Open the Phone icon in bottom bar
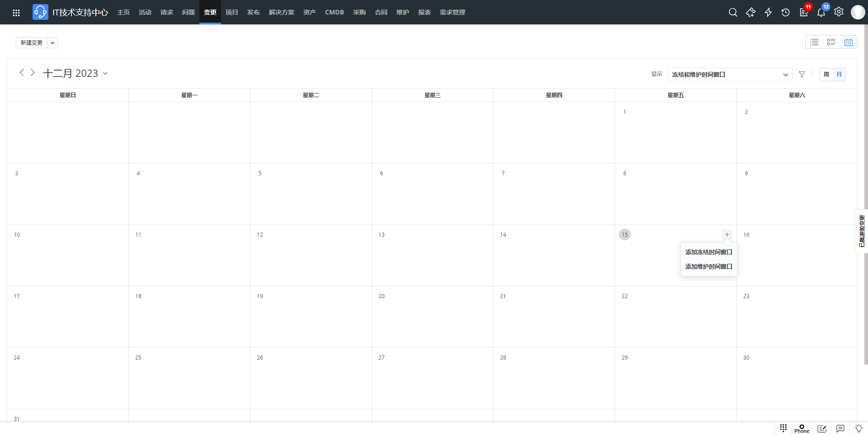Viewport: 868px width, 435px height. (802, 429)
